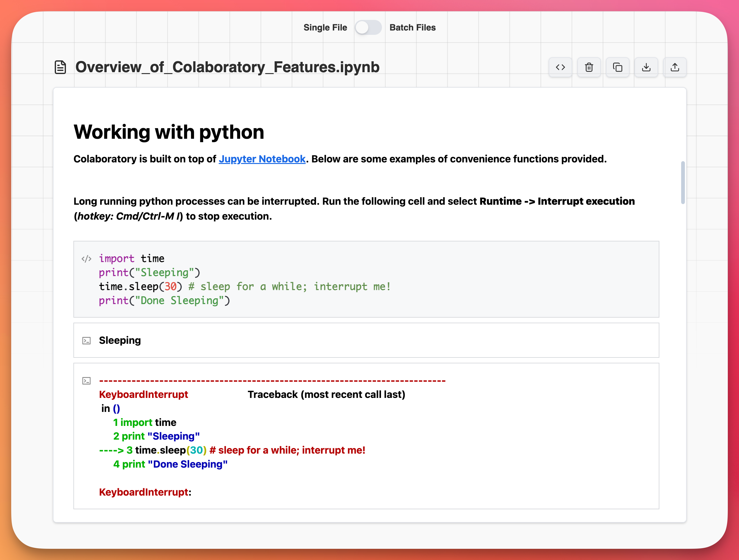Click the copy notebook content button
This screenshot has height=560, width=739.
point(617,67)
